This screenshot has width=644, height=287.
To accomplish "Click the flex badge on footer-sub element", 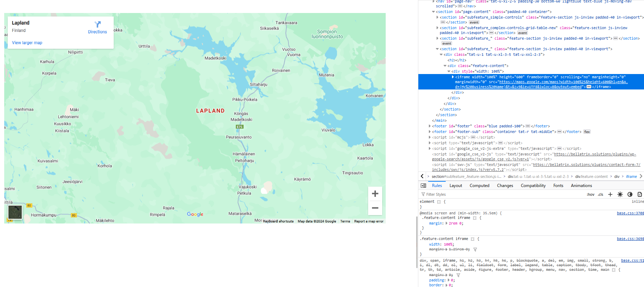I will click(587, 132).
